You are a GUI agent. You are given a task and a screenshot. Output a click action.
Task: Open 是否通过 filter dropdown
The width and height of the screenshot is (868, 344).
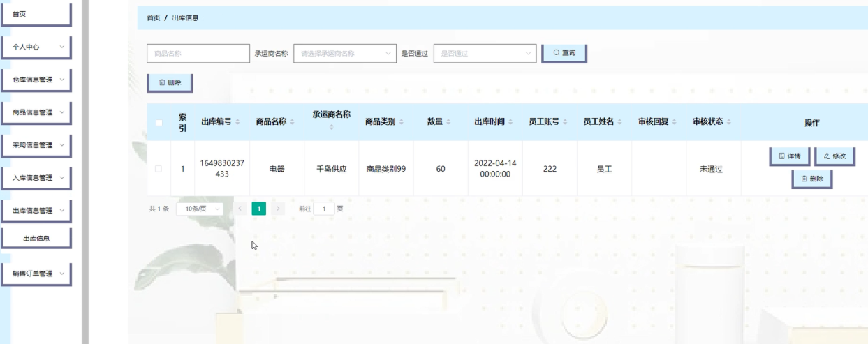pos(485,53)
